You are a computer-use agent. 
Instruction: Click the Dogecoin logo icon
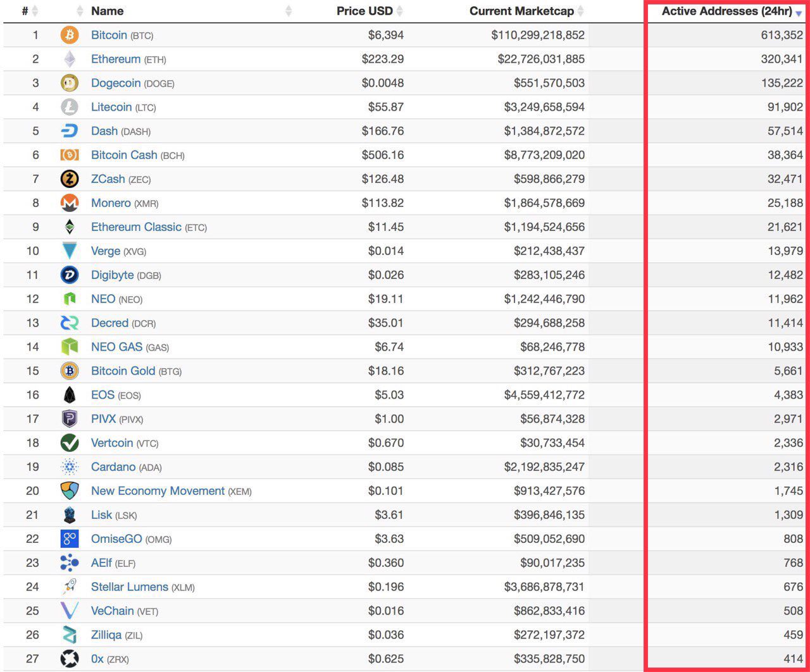point(70,83)
